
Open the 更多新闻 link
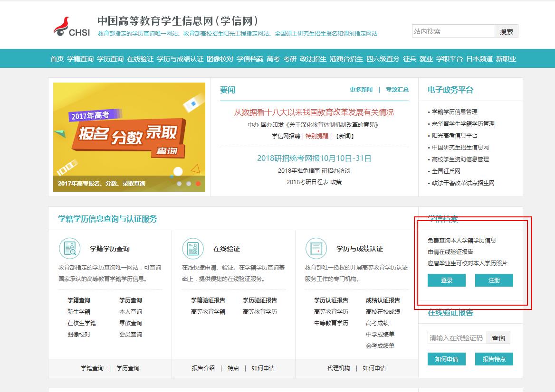pos(361,90)
